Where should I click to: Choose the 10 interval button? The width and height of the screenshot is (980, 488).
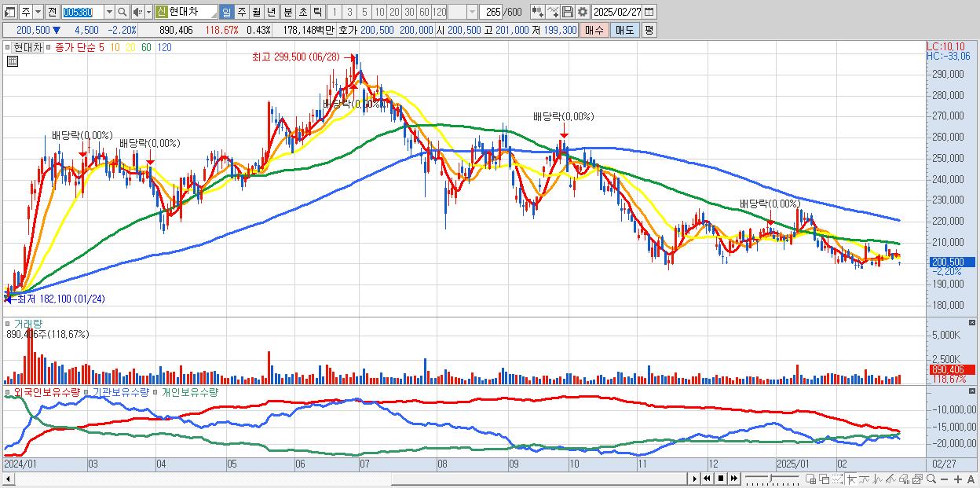click(x=379, y=12)
